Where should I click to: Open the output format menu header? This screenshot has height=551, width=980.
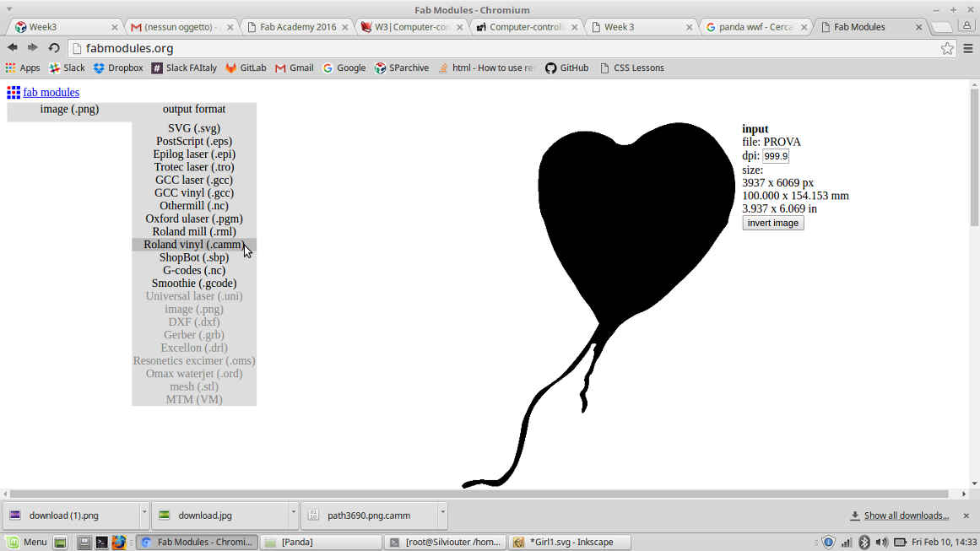click(x=194, y=110)
